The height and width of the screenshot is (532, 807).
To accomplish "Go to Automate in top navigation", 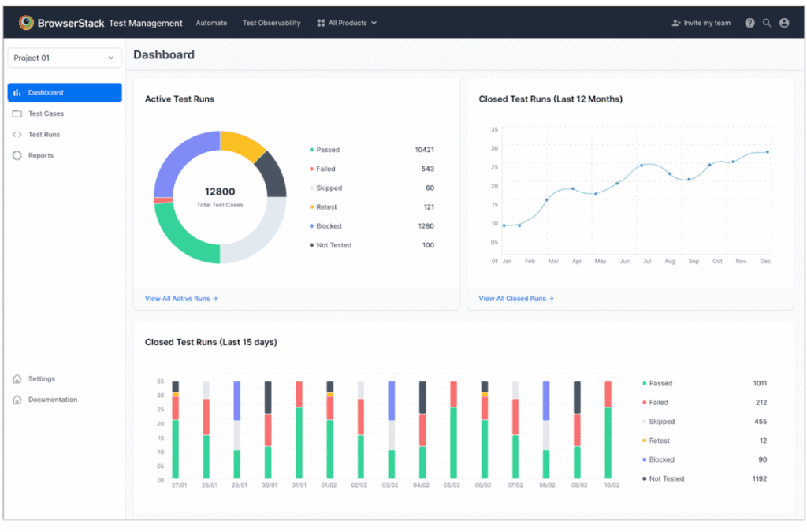I will 211,24.
